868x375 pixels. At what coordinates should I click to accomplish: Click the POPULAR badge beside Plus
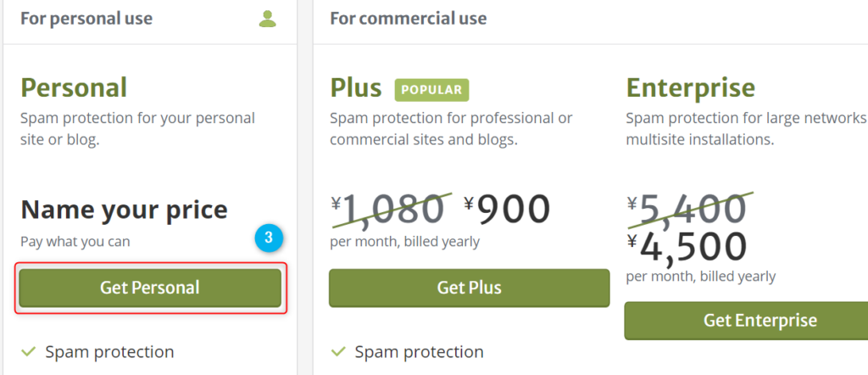click(x=431, y=90)
